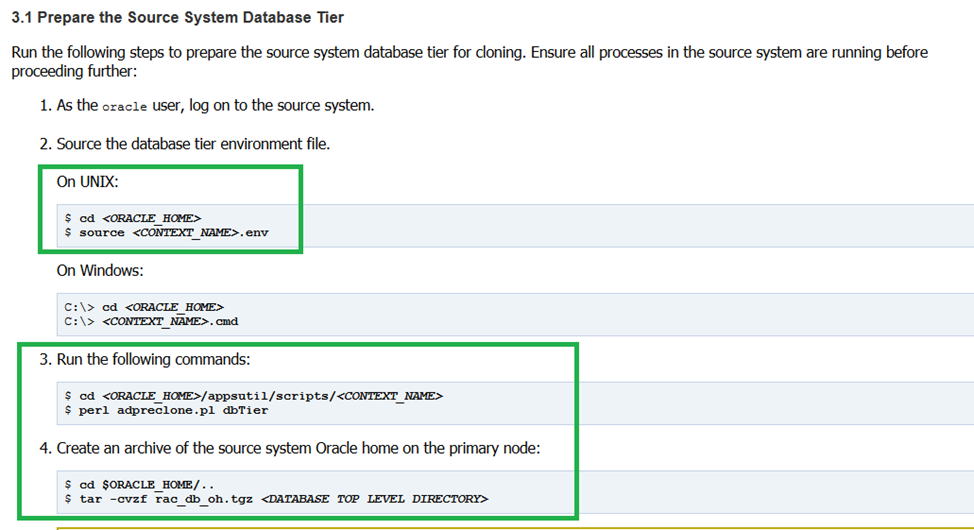The height and width of the screenshot is (530, 974).
Task: Click the "<DATABASE TOP LEVEL DIRECTORY>" placeholder
Action: click(373, 498)
